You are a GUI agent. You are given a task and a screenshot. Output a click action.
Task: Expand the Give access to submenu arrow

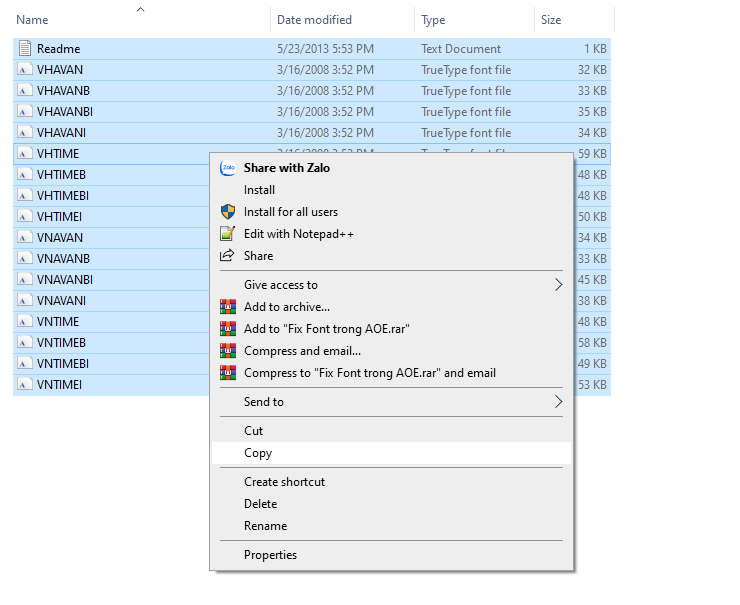(x=558, y=285)
